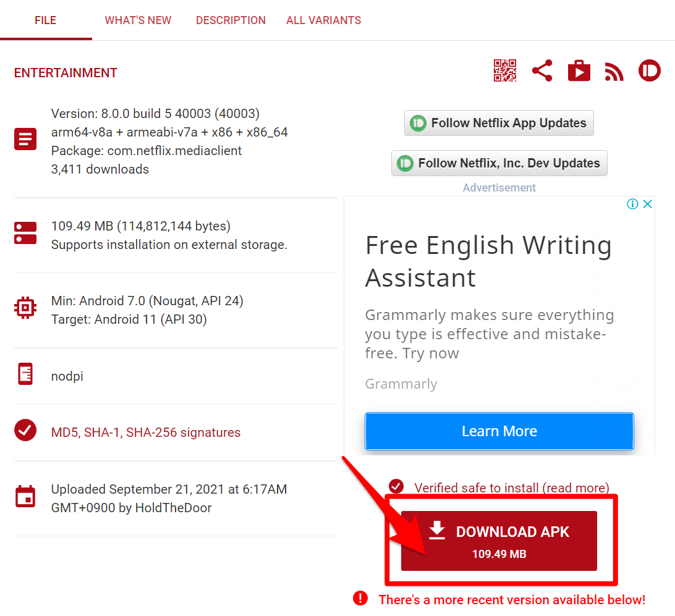
Task: Click the signatures checkmark icon
Action: pos(25,430)
